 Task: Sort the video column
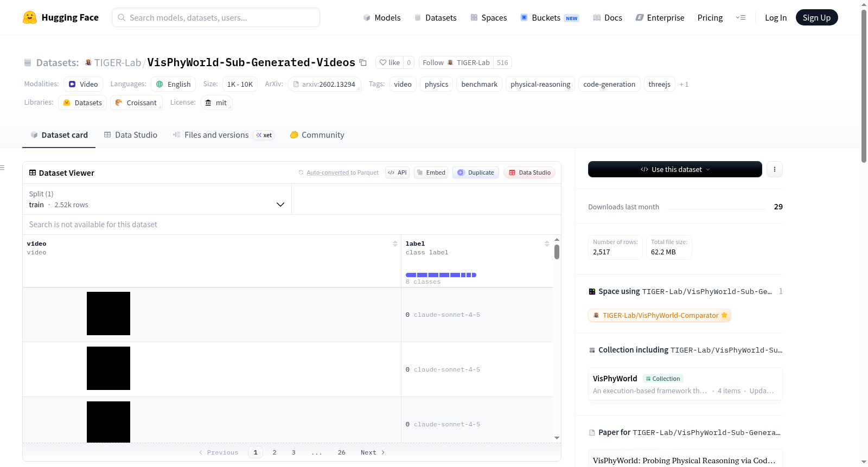tap(395, 244)
